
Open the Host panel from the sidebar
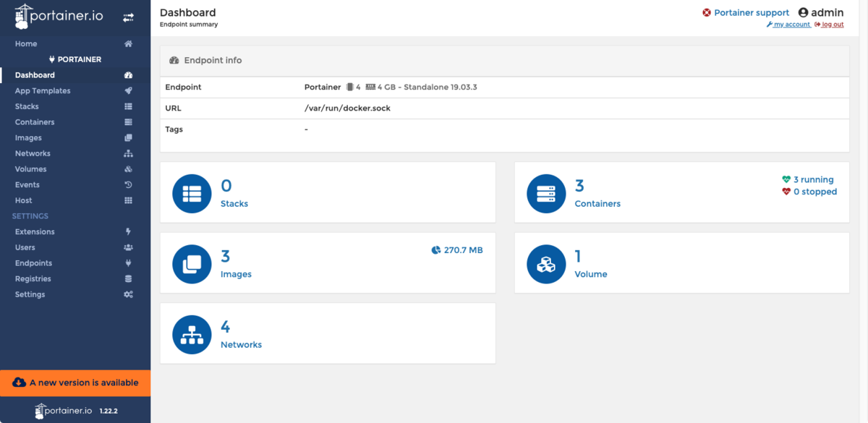[128, 200]
